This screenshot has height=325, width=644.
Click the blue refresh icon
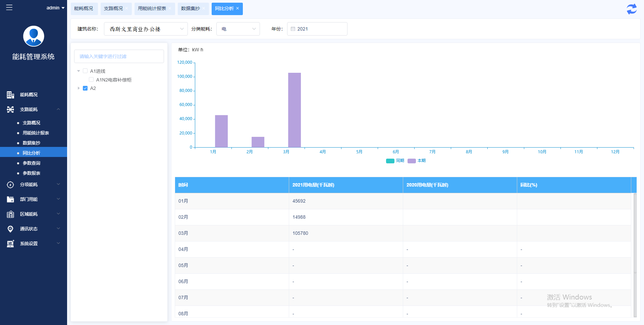click(632, 9)
